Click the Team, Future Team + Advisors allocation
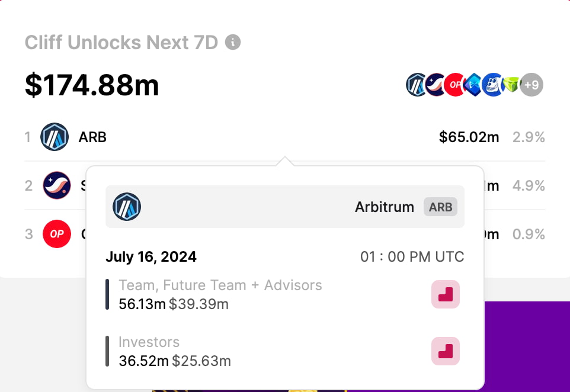This screenshot has height=392, width=570. (220, 285)
